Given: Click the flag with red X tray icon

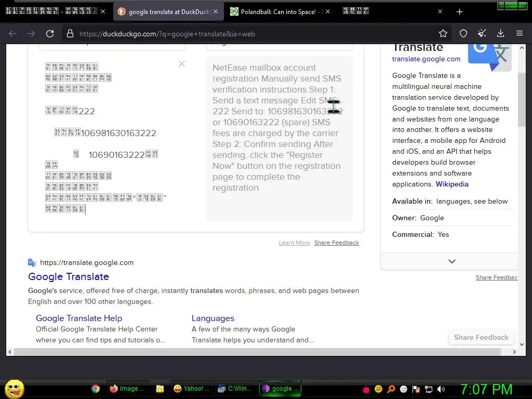Looking at the screenshot, I should 416,389.
